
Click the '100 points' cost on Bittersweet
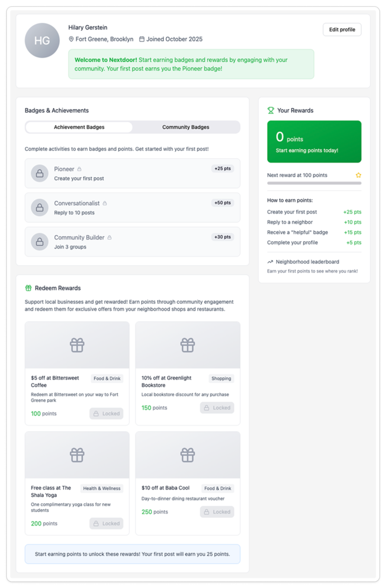point(44,414)
